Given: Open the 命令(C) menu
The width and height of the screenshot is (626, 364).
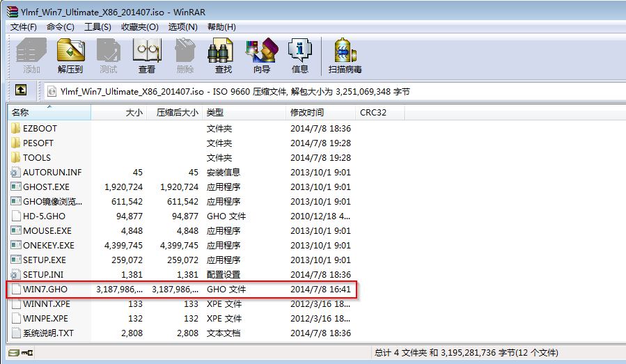Looking at the screenshot, I should (x=61, y=26).
